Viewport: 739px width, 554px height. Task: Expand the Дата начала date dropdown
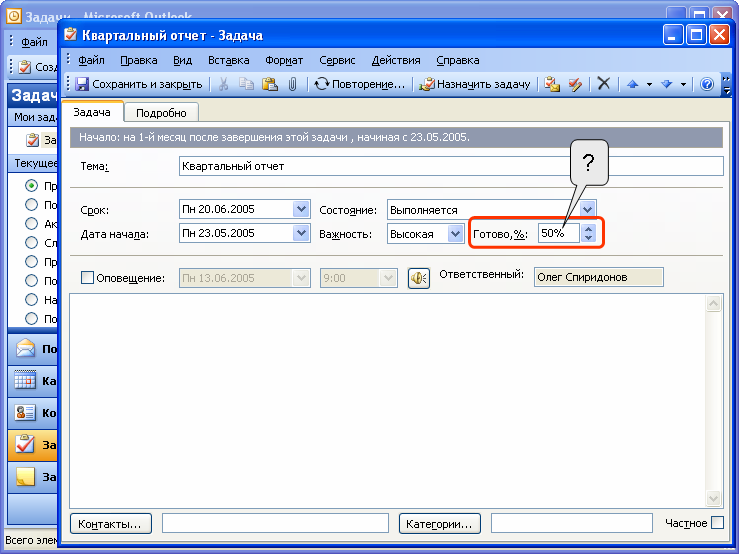301,233
